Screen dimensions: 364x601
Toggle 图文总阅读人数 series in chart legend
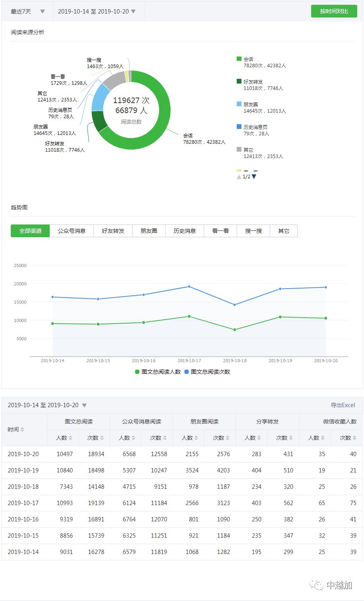(158, 372)
